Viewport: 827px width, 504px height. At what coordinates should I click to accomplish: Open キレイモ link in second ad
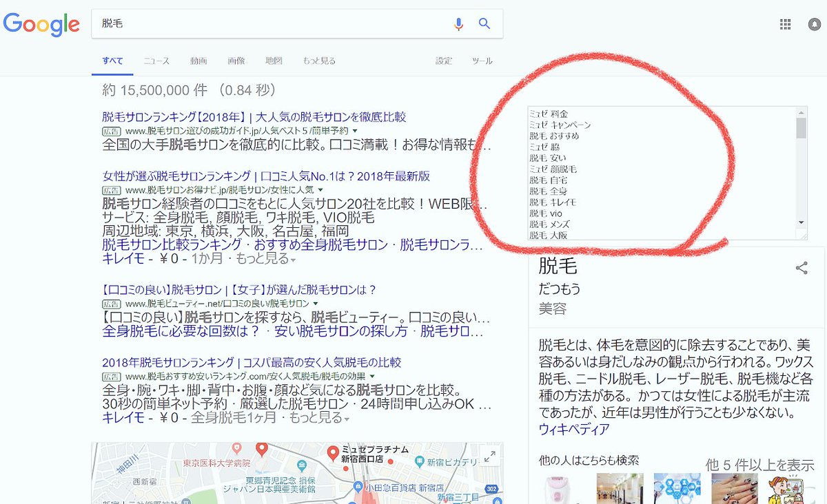(123, 259)
